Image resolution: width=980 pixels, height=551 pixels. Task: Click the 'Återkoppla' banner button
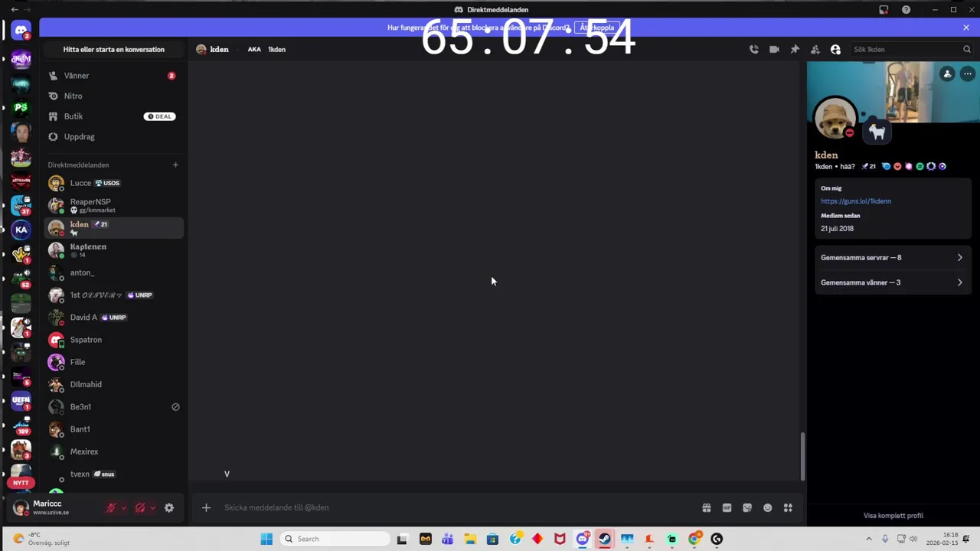coord(596,28)
